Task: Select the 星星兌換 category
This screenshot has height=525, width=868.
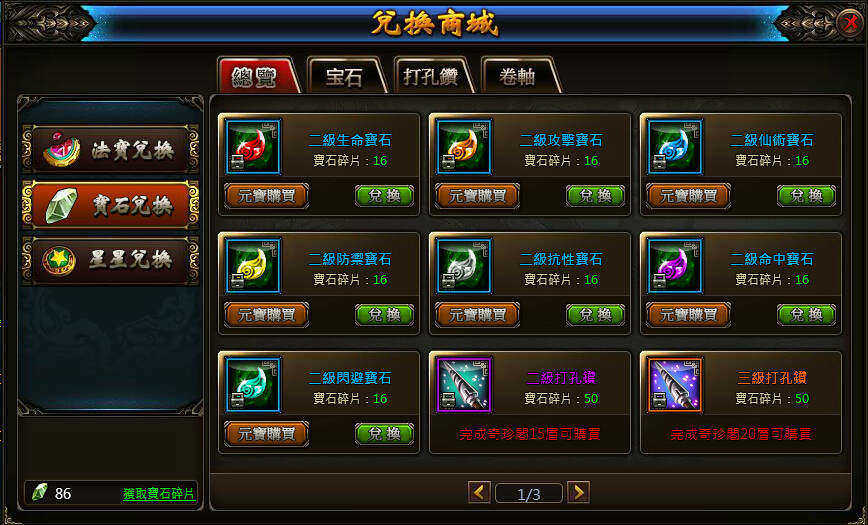Action: point(111,260)
